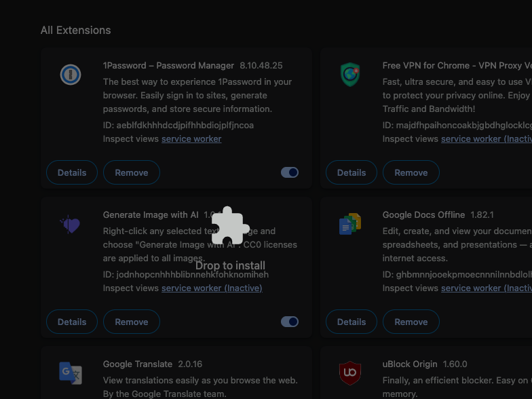
Task: Click the puzzle piece drop icon
Action: click(x=231, y=225)
